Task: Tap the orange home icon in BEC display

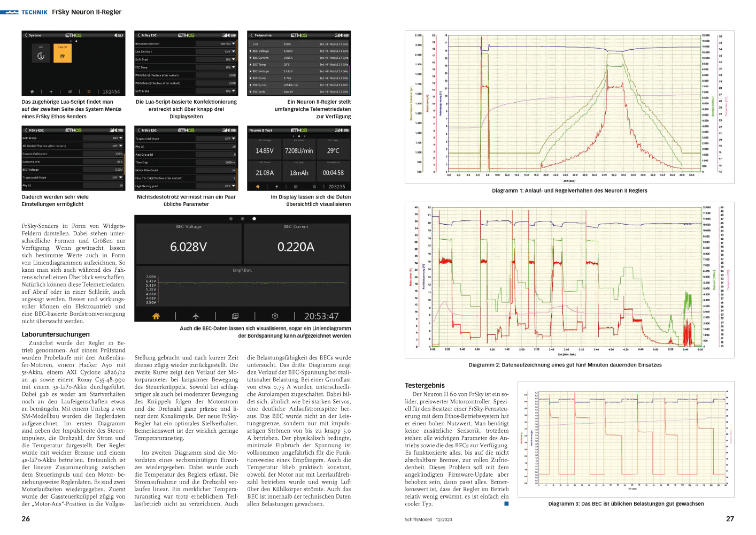Action: 156,316
